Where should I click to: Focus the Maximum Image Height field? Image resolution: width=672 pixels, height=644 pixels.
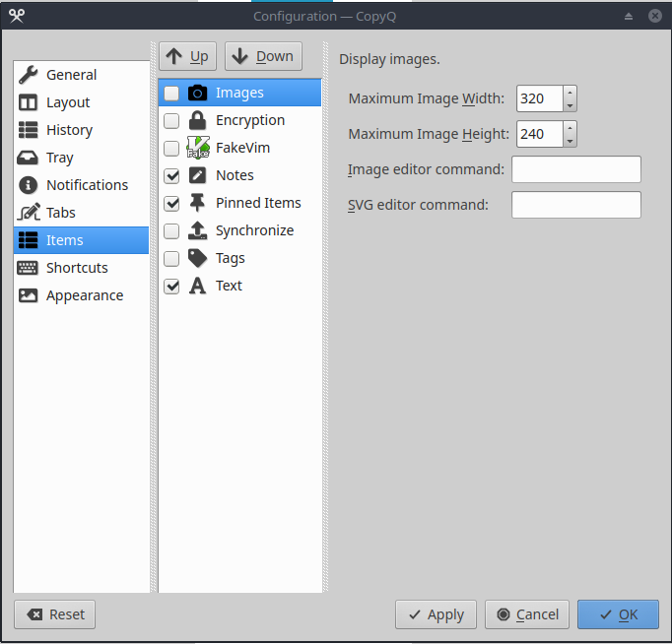point(540,134)
